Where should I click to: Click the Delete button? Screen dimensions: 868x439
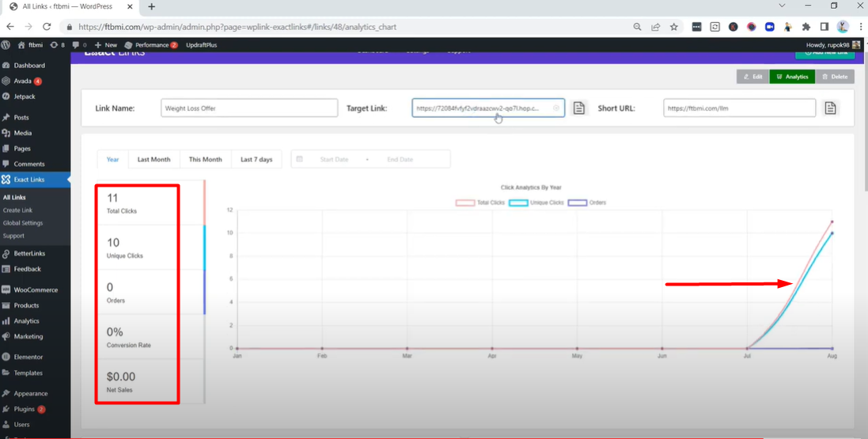tap(835, 77)
